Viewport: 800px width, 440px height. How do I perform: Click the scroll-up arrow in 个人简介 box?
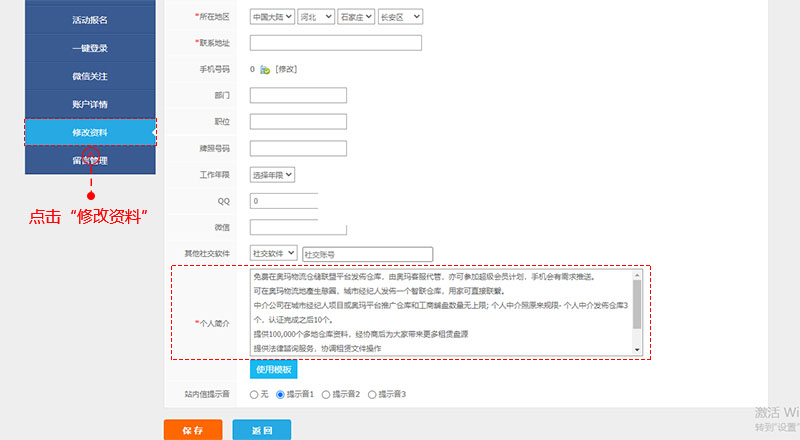[x=638, y=274]
